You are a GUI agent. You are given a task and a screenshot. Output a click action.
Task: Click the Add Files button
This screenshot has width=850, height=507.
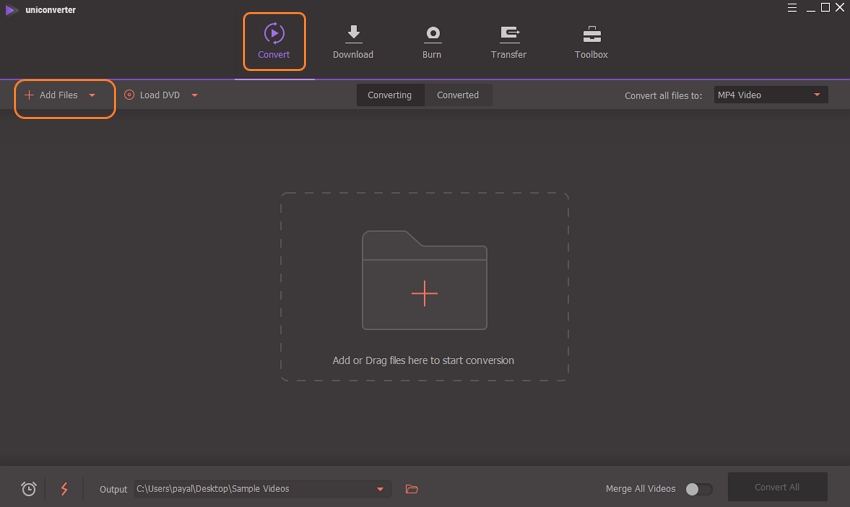point(52,95)
